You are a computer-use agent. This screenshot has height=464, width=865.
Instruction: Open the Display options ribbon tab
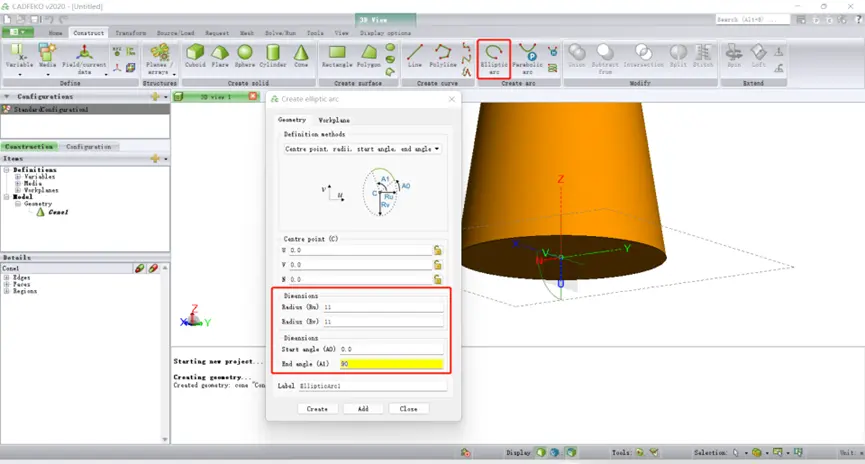click(x=385, y=33)
